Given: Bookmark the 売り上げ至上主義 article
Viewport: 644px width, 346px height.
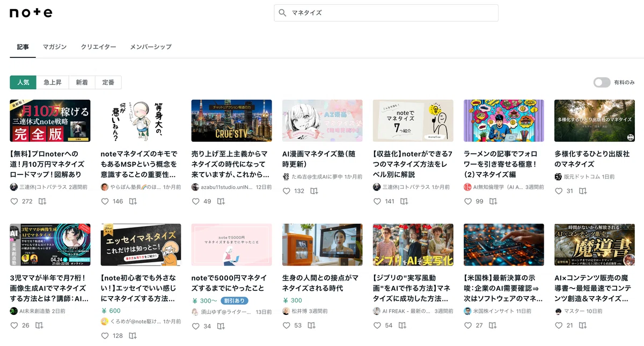Looking at the screenshot, I should click(221, 202).
